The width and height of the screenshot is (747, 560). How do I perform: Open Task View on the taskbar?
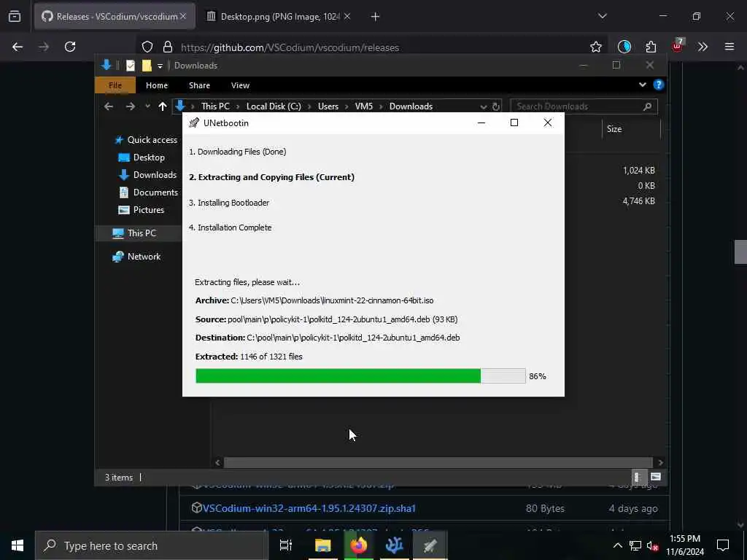click(285, 545)
